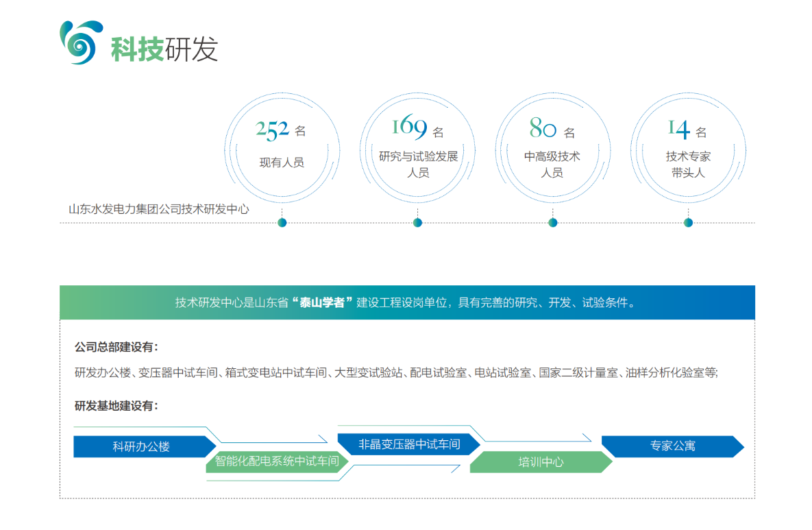
Task: Click the green dot under 技术专家带头人 circle
Action: pos(687,222)
